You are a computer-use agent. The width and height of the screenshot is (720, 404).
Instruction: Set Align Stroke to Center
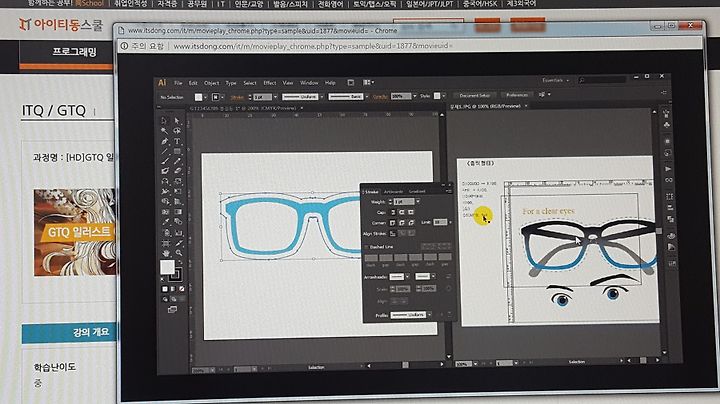point(393,234)
